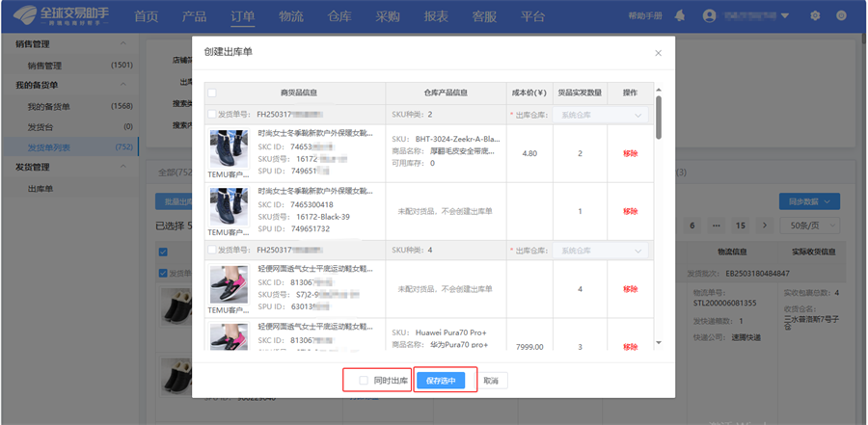Viewport: 868px width, 425px height.
Task: Click the 速腾快递 courier company text
Action: coord(746,337)
